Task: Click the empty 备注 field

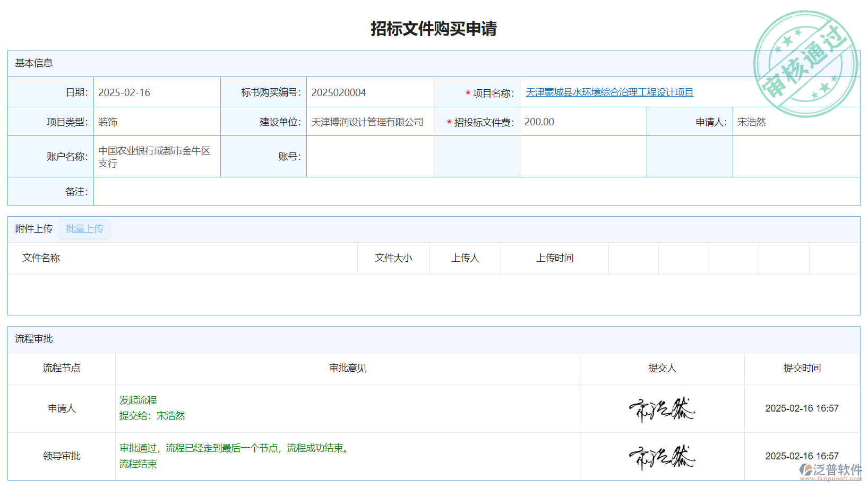Action: pyautogui.click(x=476, y=191)
